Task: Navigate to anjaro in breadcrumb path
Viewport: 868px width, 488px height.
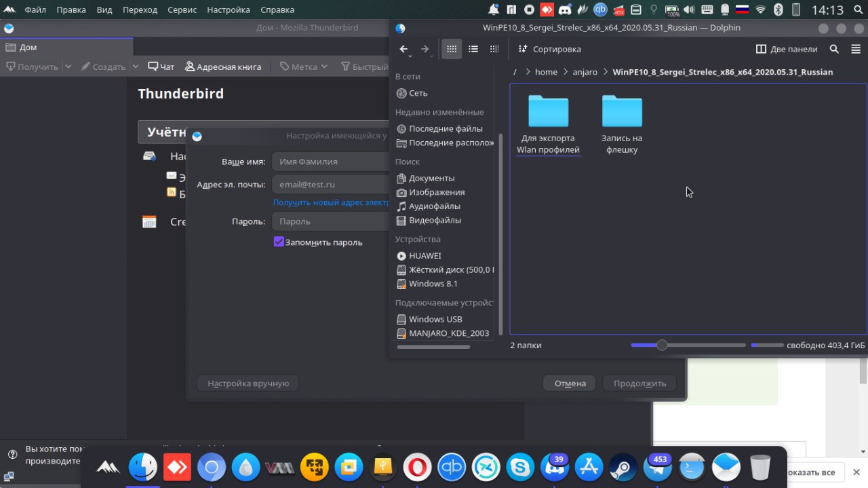Action: 586,72
